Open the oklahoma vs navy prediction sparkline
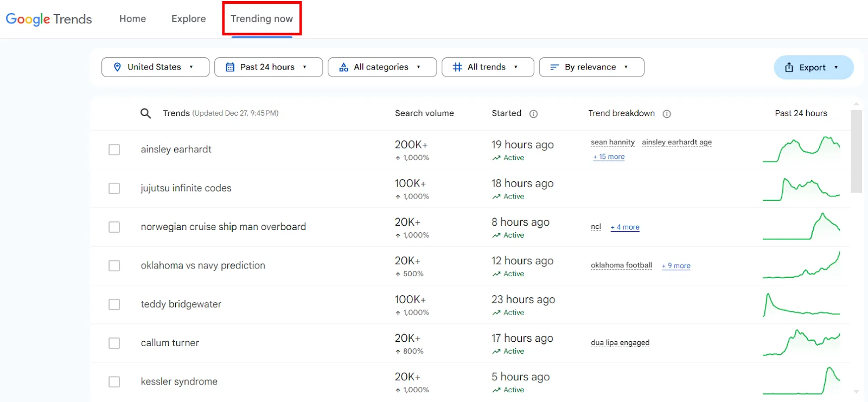The width and height of the screenshot is (868, 402). coord(801,265)
